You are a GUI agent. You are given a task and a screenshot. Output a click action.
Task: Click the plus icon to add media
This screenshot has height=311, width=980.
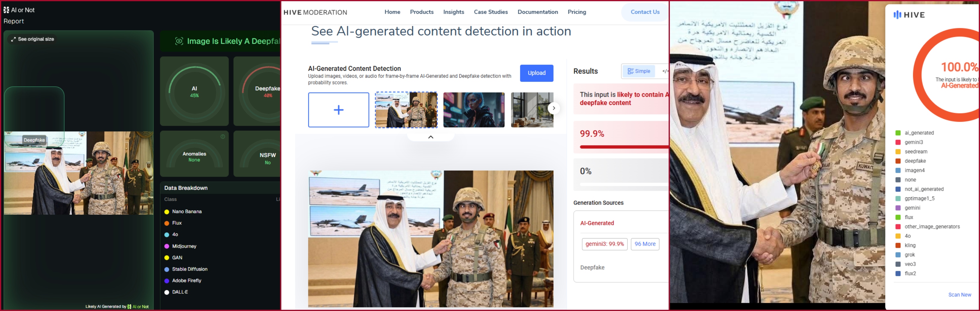[338, 110]
